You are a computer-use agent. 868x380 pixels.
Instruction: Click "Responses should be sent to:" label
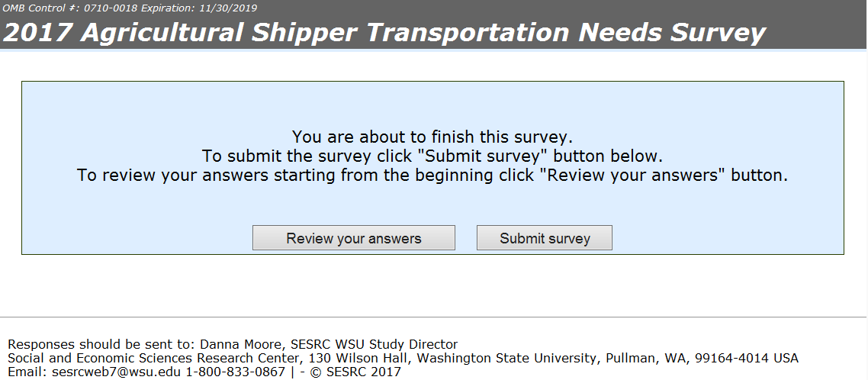point(101,344)
